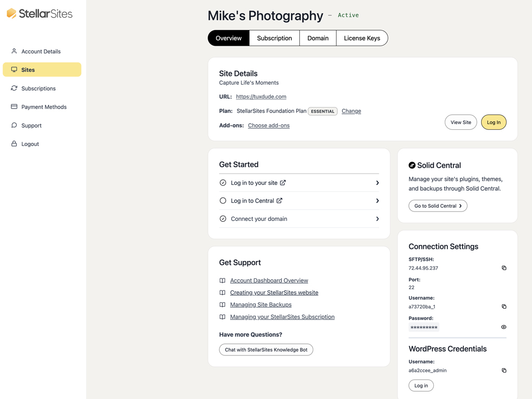Click Chat with StellarSites Knowledge Bot button
Viewport: 532px width, 399px height.
[266, 350]
